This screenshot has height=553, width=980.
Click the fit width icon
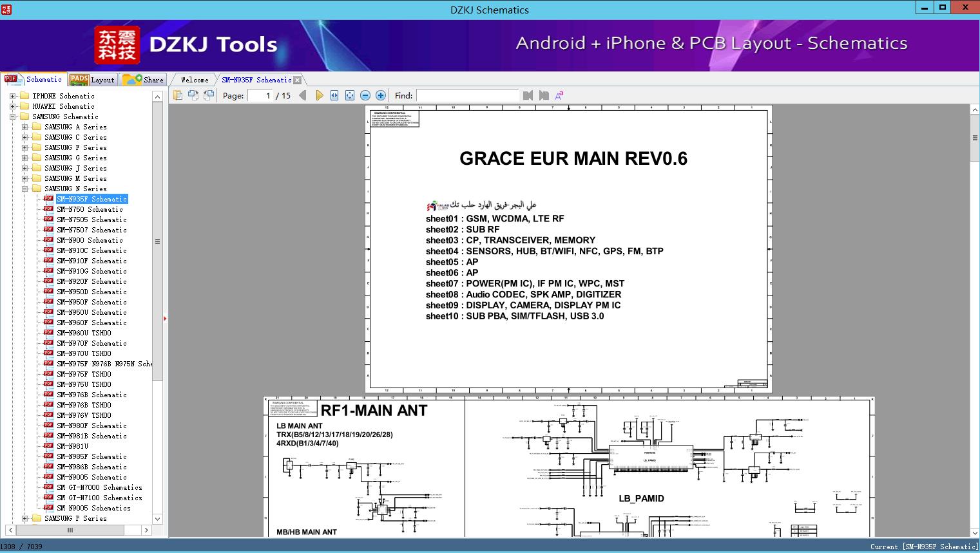pos(334,95)
